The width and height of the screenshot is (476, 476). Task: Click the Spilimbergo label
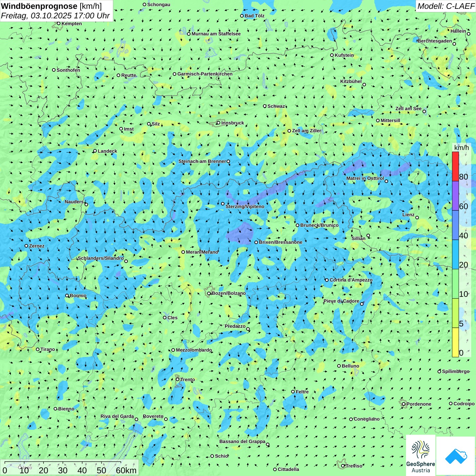[456, 371]
